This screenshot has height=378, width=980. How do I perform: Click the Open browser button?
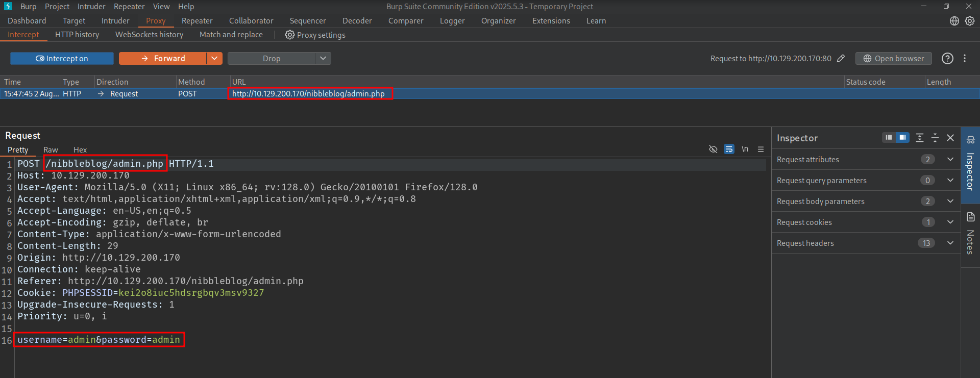(893, 59)
